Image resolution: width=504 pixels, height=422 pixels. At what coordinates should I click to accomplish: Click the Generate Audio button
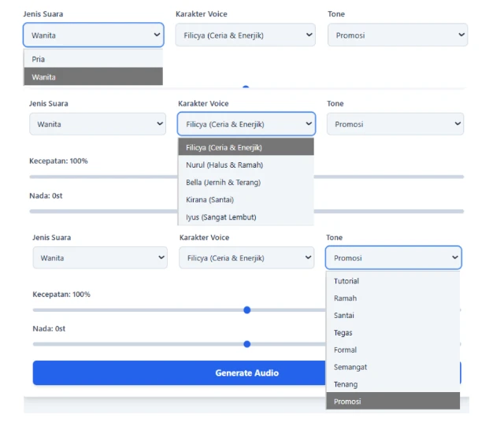[x=180, y=373]
